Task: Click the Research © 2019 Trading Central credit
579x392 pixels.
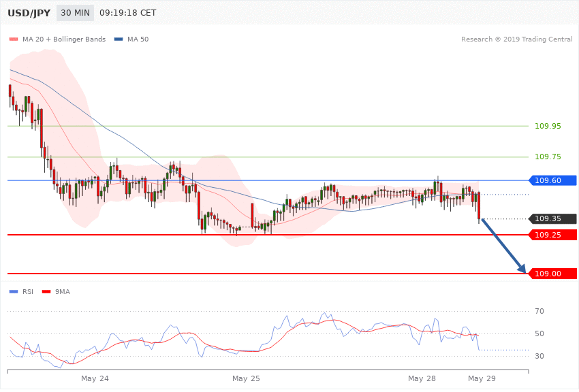Action: click(516, 39)
